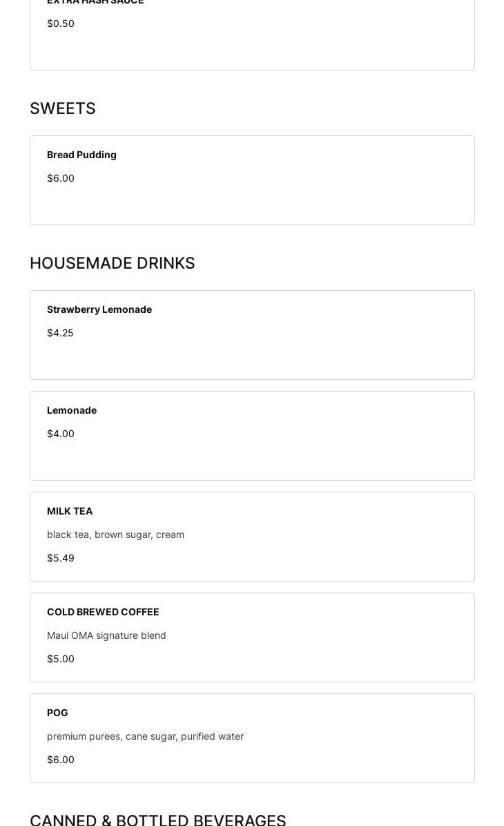Click the CANNED & BOTTLED BEVERAGES heading
Image resolution: width=504 pixels, height=826 pixels.
[157, 820]
